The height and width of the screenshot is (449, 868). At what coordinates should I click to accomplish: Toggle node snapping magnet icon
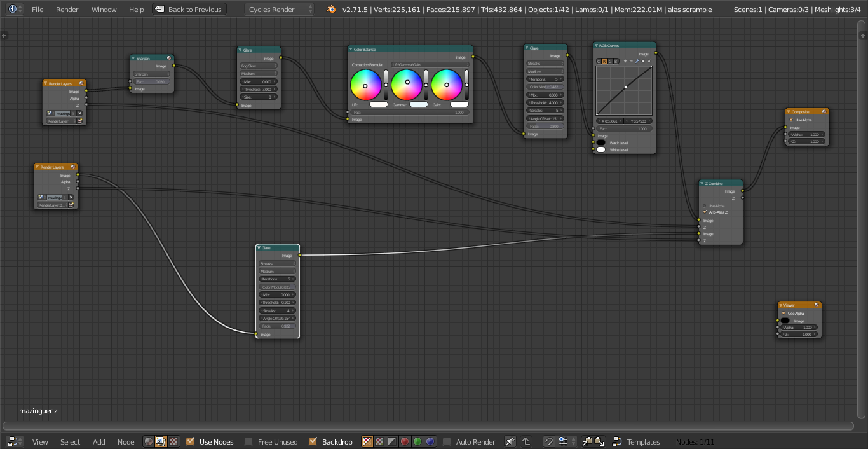549,441
